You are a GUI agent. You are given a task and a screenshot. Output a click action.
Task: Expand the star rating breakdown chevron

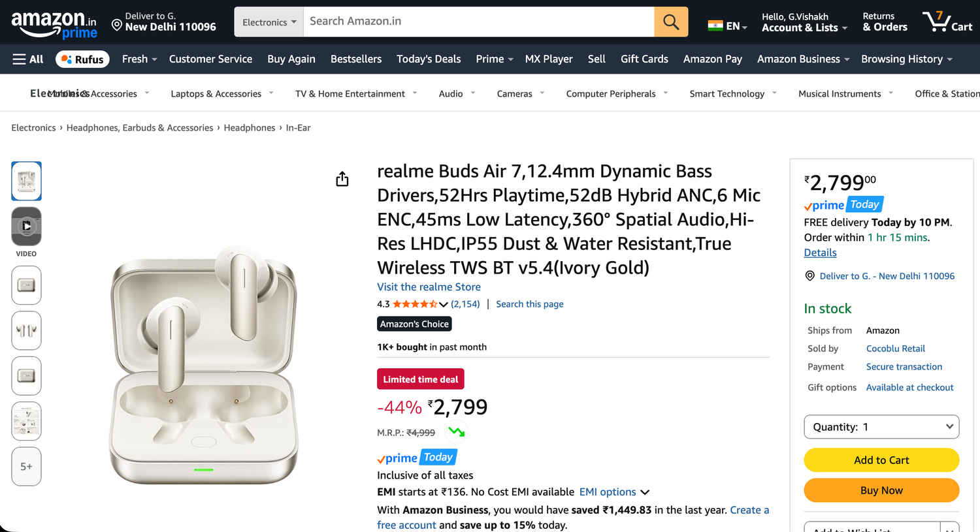coord(444,304)
